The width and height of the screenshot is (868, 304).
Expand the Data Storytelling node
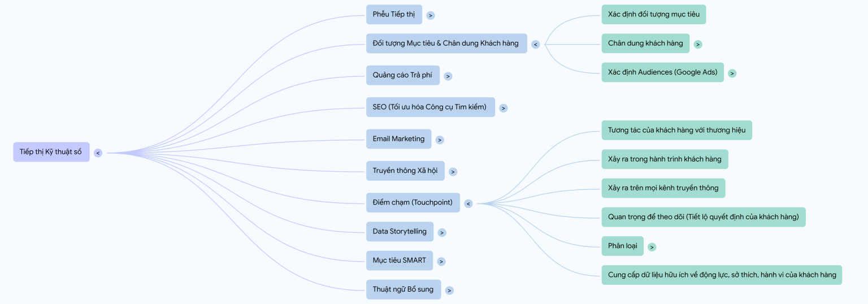(x=442, y=233)
